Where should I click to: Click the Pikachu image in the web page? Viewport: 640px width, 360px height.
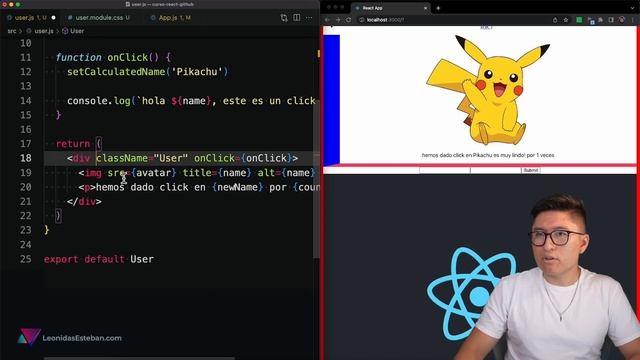(x=488, y=90)
